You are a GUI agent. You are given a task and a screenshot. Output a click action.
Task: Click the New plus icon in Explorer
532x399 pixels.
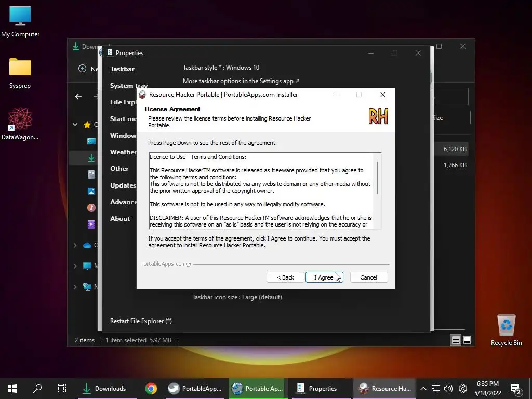coord(82,69)
